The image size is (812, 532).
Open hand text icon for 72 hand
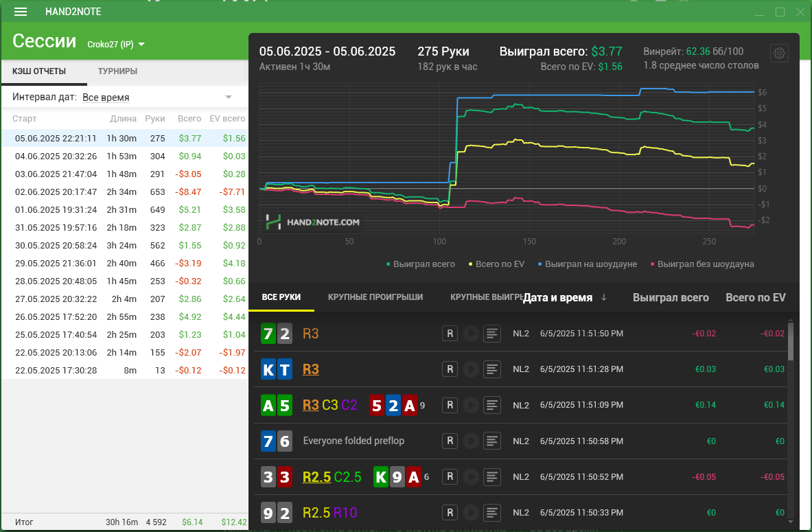(x=492, y=334)
